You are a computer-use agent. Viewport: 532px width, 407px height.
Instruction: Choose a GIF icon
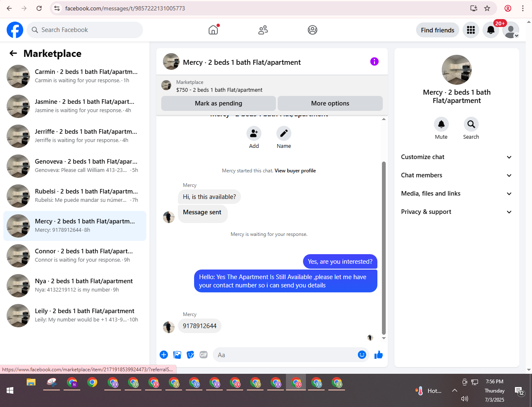tap(204, 355)
